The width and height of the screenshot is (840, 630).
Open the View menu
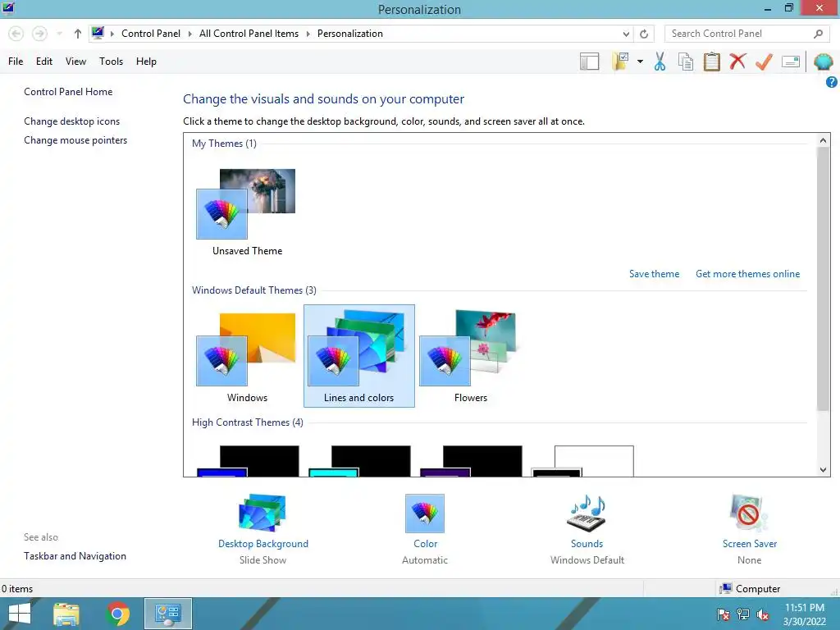coord(75,62)
